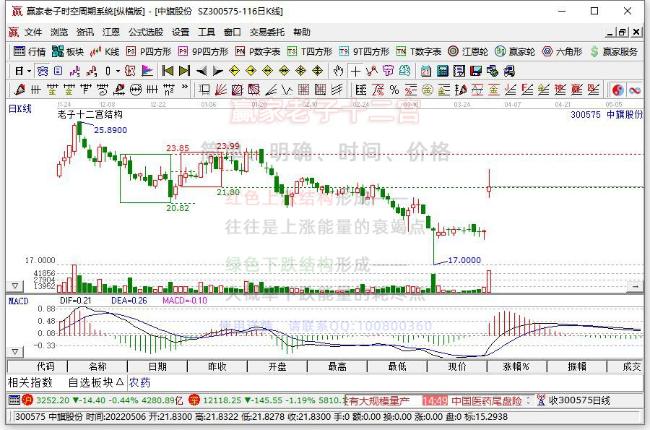The width and height of the screenshot is (650, 430).
Task: Select the Gann fan lines tool
Action: pyautogui.click(x=221, y=90)
